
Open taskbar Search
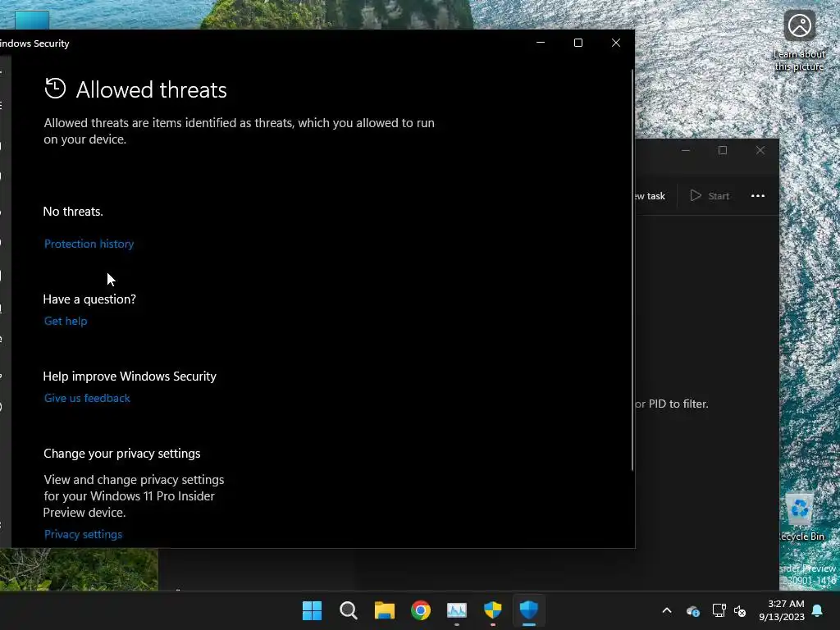[348, 610]
